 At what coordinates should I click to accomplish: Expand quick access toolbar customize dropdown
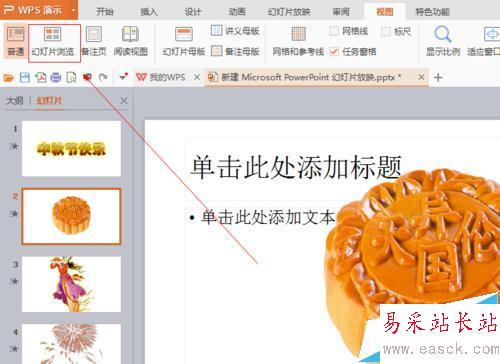123,77
